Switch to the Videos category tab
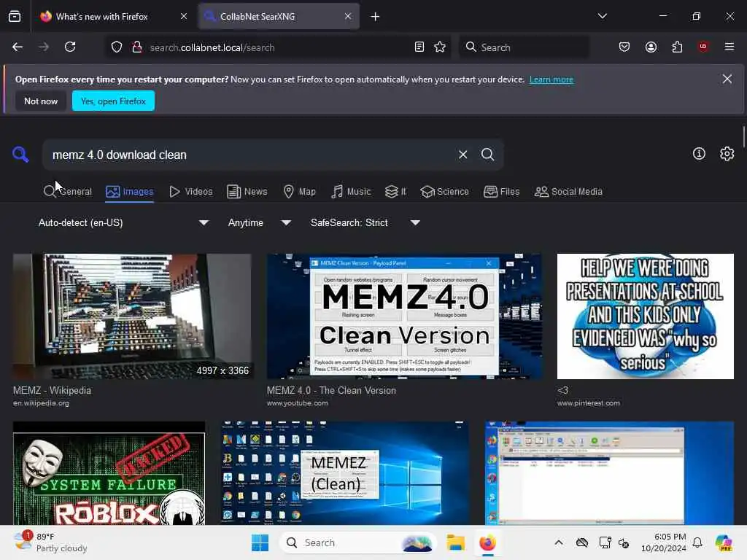 190,192
